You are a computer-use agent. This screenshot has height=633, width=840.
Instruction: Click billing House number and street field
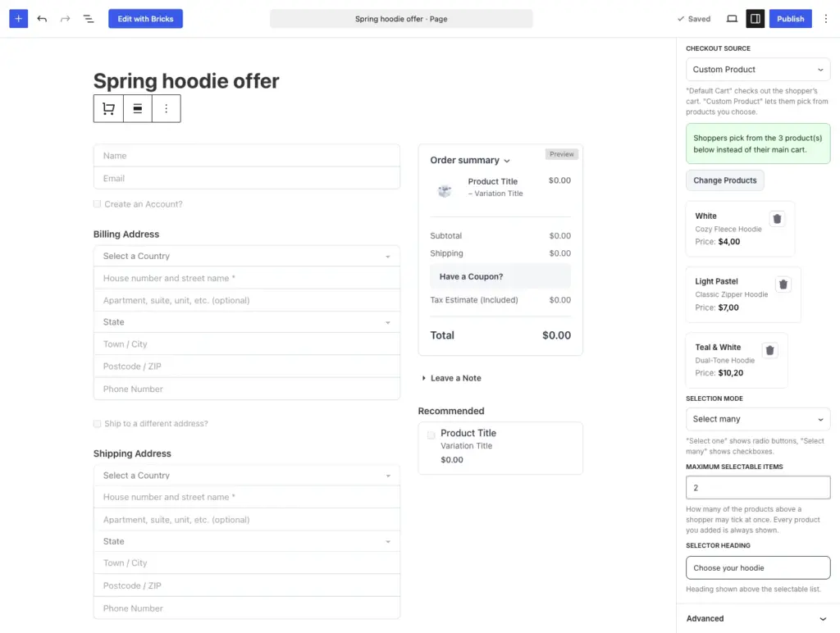coord(246,279)
